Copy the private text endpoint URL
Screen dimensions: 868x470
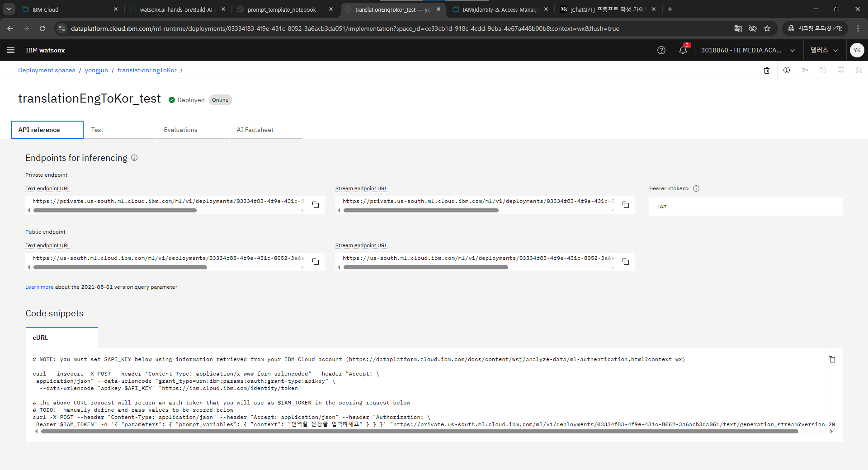(x=316, y=205)
